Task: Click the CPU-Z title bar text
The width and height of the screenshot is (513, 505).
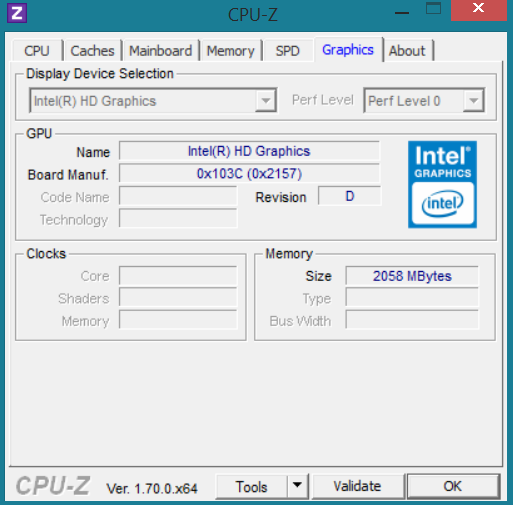Action: [x=253, y=15]
